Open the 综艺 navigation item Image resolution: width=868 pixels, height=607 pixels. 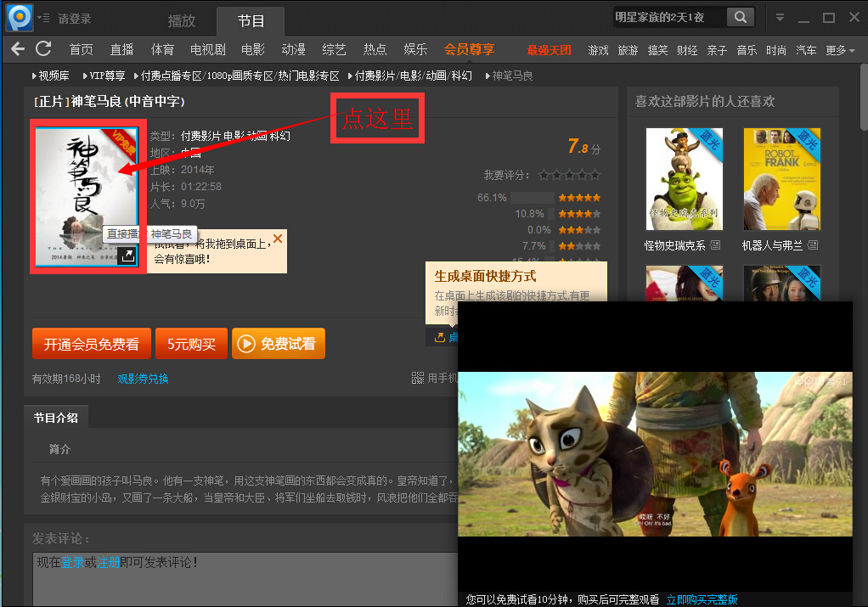tap(334, 50)
